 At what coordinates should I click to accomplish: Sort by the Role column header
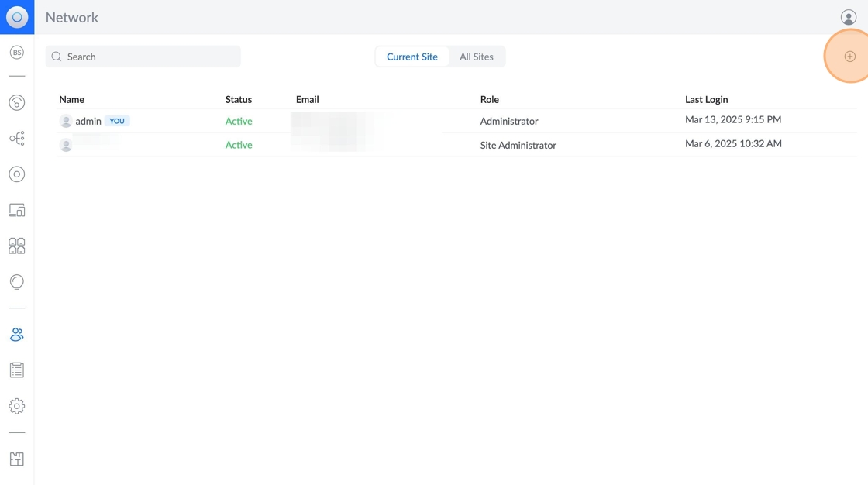489,100
